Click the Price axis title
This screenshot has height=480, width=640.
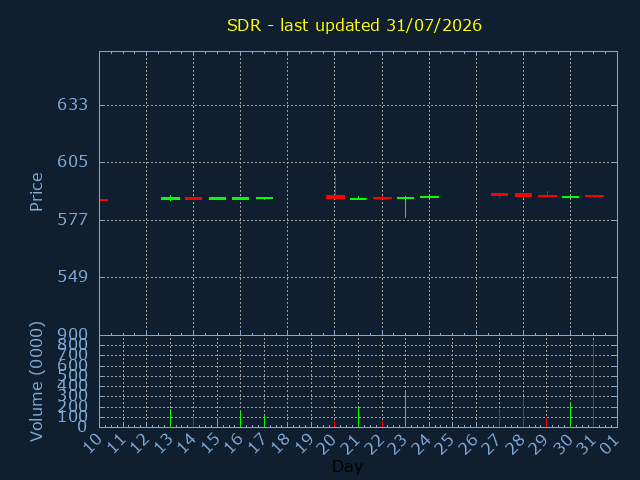[x=36, y=192]
